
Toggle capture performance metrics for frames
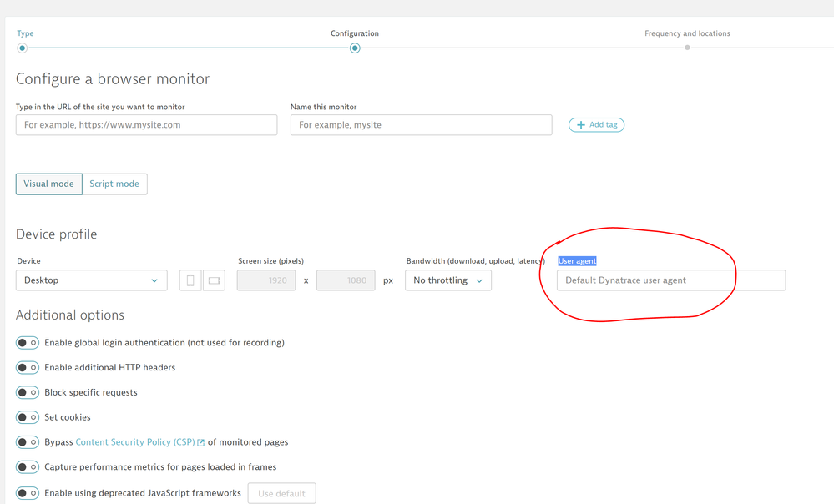tap(28, 467)
